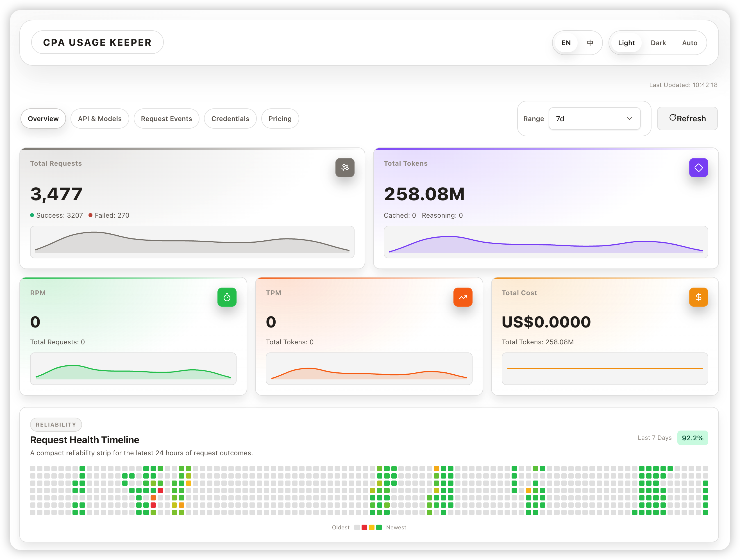The height and width of the screenshot is (560, 740).
Task: Switch to the Request Events tab
Action: 166,119
